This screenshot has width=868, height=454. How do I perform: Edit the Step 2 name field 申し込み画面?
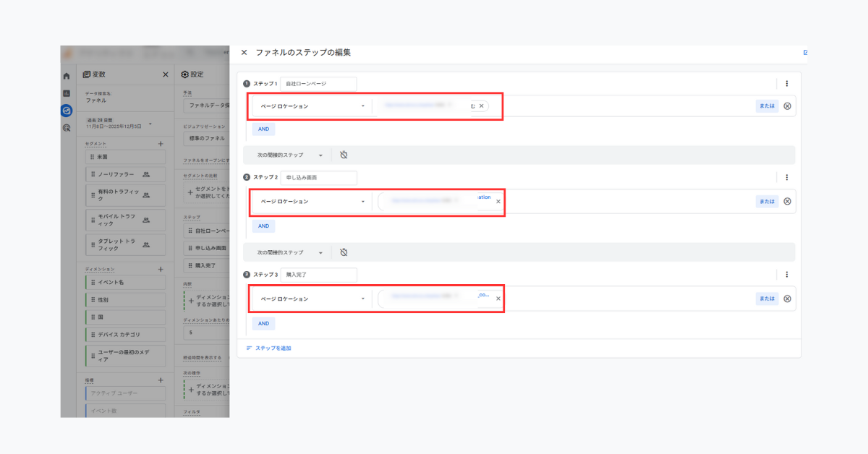click(x=318, y=178)
